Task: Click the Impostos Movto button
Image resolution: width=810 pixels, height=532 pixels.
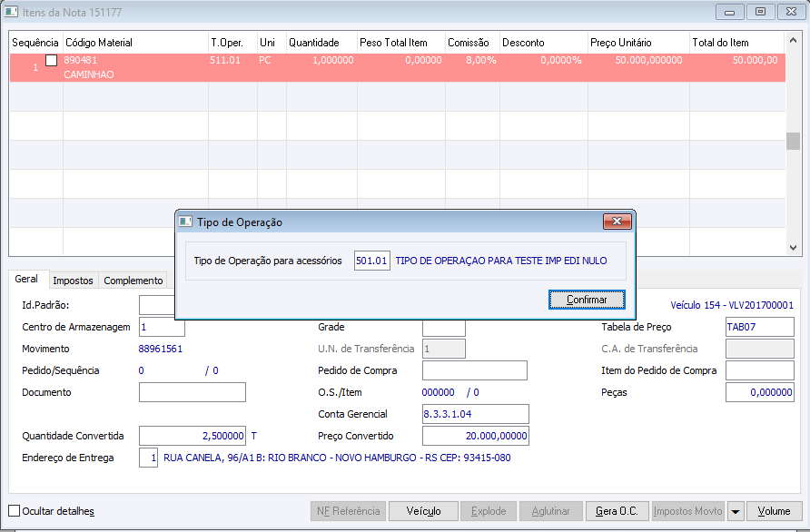Action: 688,511
